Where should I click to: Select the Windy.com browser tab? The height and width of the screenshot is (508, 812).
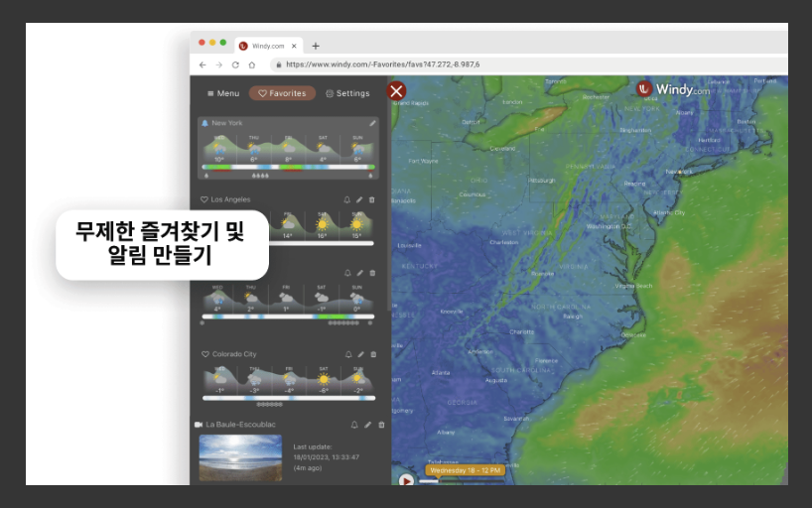[x=268, y=46]
